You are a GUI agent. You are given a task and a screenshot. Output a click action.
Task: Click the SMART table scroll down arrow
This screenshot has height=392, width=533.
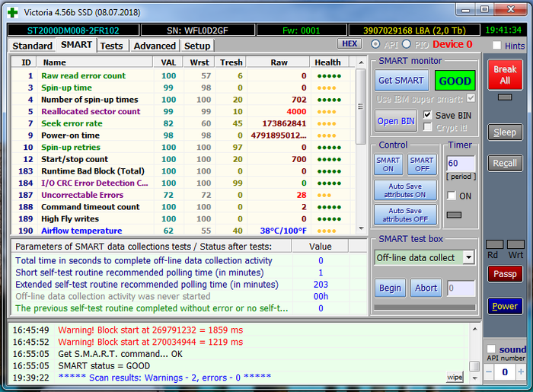(362, 228)
